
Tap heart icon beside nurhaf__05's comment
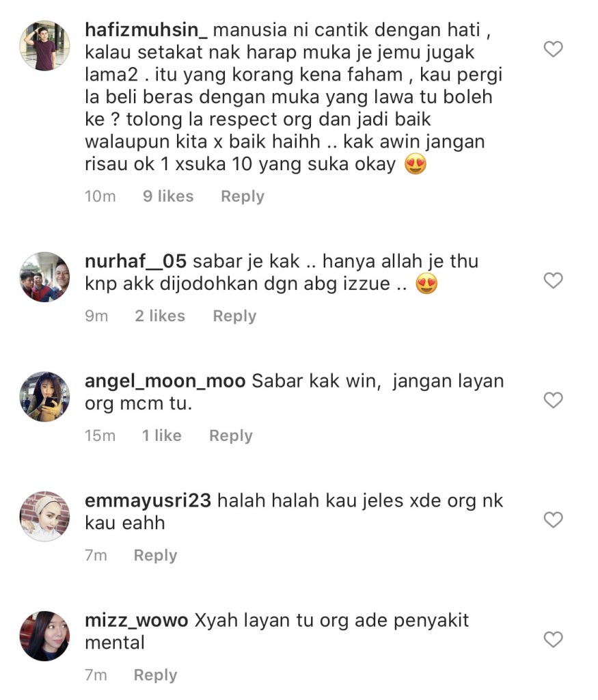(554, 280)
